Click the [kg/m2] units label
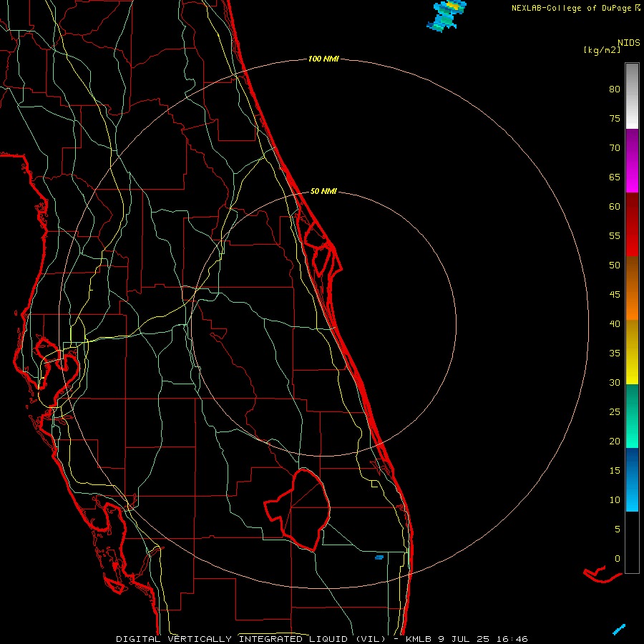This screenshot has width=644, height=644. click(602, 50)
